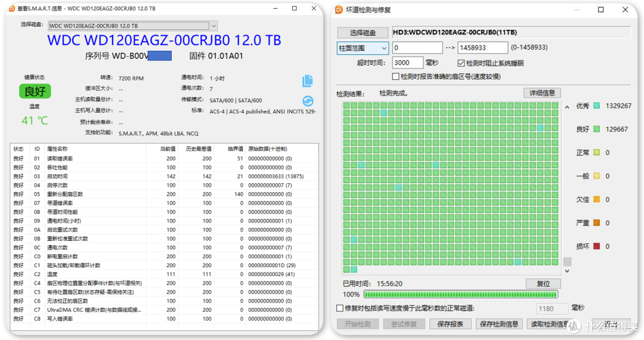This screenshot has width=644, height=340.
Task: Click the large WDC WD120EAGZ-00CRJB0 12.0 TB heading
Action: (164, 40)
